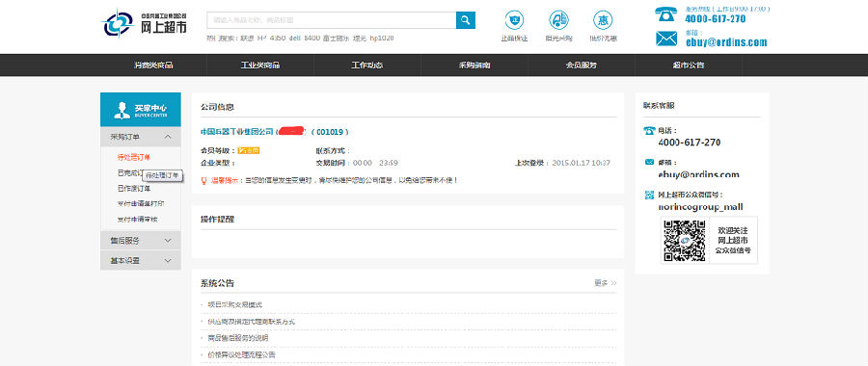Screen dimensions: 868x366
Task: Open the 消费类商品 navigation menu
Action: click(x=153, y=65)
